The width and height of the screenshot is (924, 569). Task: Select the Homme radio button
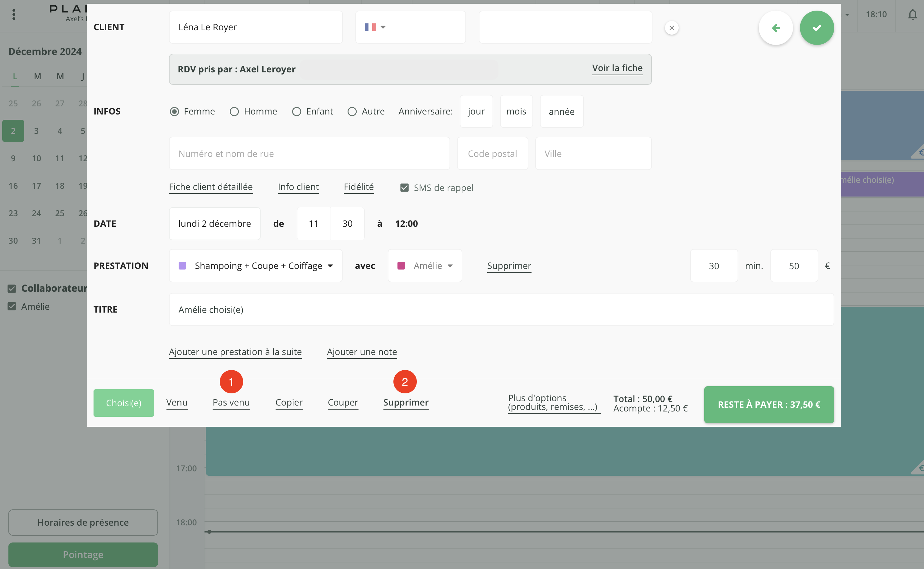click(x=234, y=111)
